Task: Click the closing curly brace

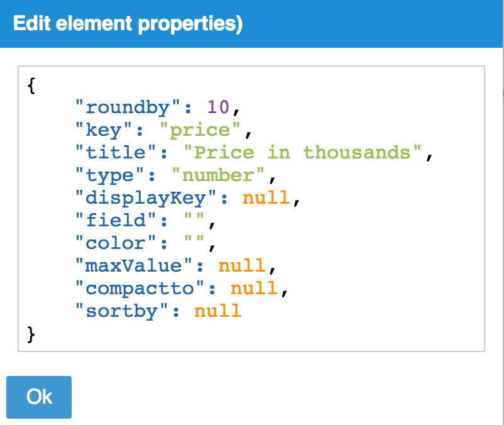Action: pos(31,334)
